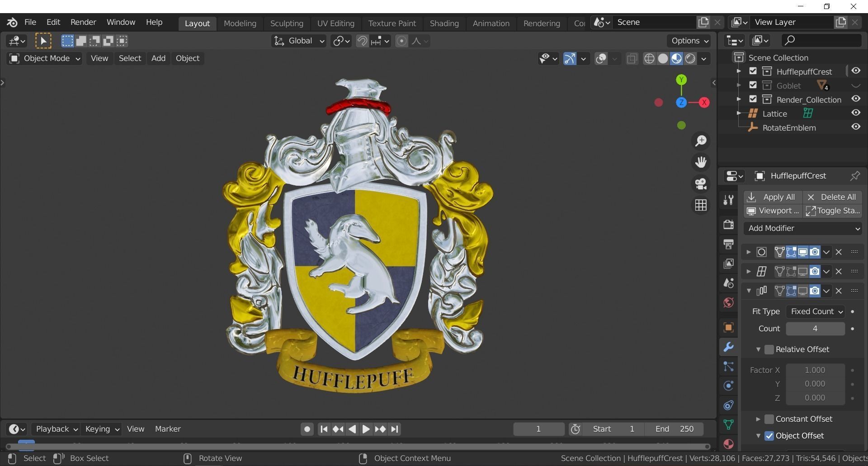
Task: Toggle X-ray display icon
Action: pyautogui.click(x=632, y=59)
